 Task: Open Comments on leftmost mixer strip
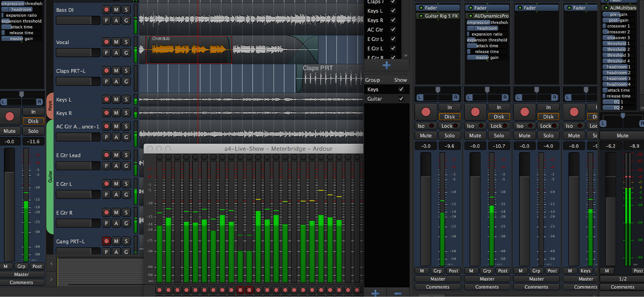[22, 283]
